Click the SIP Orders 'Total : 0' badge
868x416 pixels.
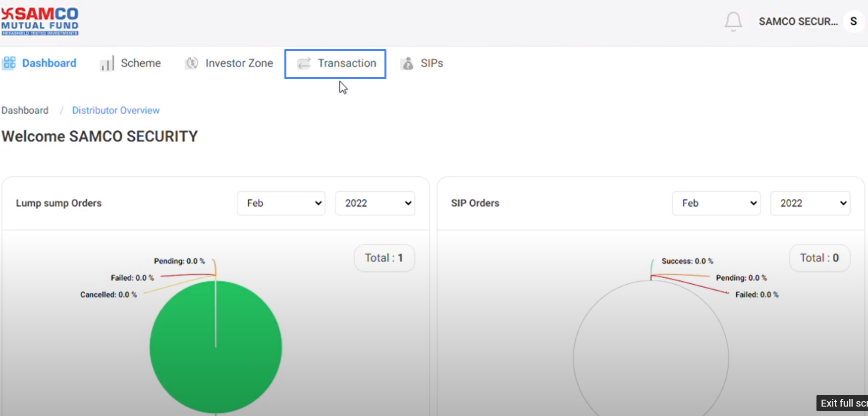(x=819, y=258)
